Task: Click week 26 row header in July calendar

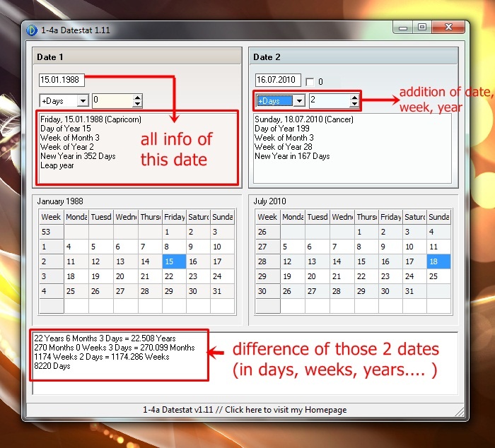Action: (x=268, y=232)
